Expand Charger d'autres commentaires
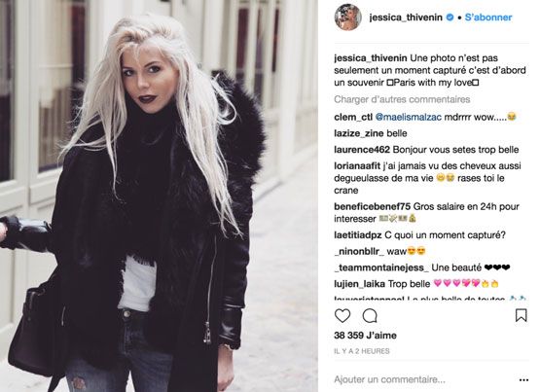 click(x=402, y=99)
